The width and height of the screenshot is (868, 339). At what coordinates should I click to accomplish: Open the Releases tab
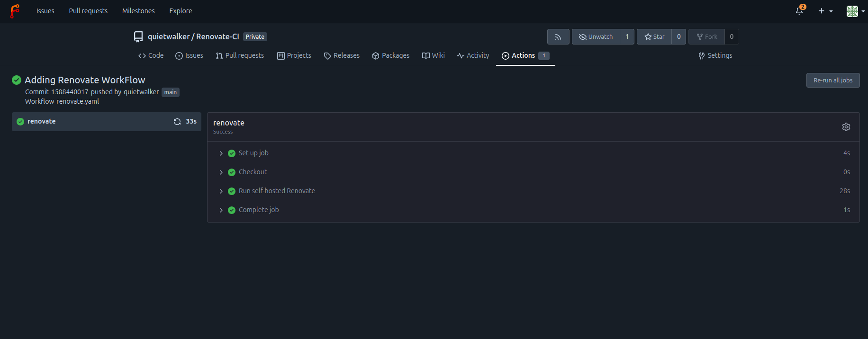click(342, 55)
